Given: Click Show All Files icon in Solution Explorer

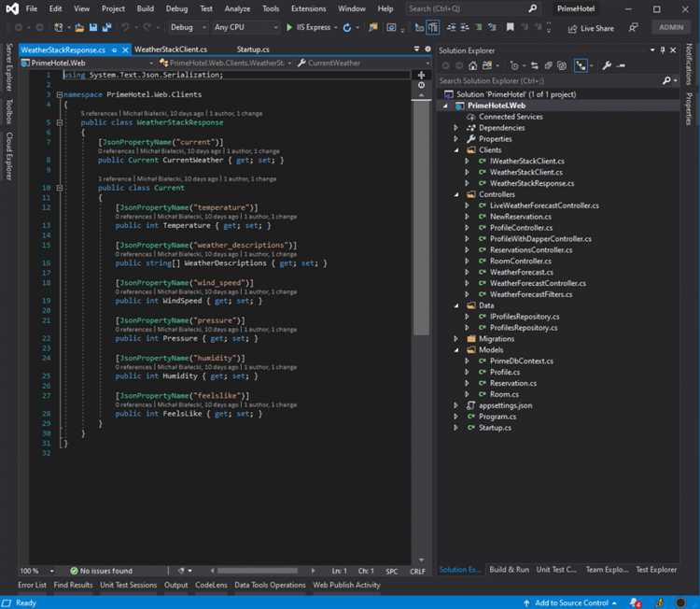Looking at the screenshot, I should 562,66.
